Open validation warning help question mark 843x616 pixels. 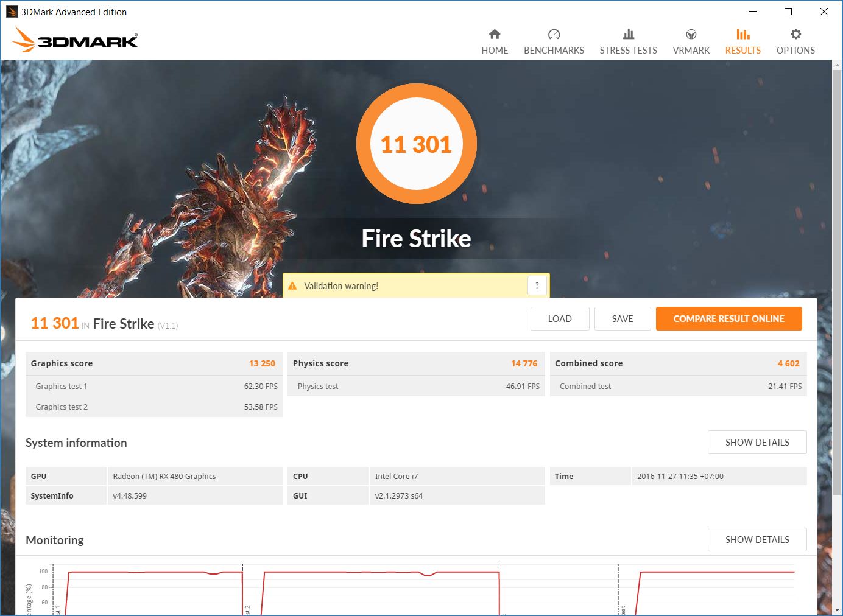click(537, 285)
